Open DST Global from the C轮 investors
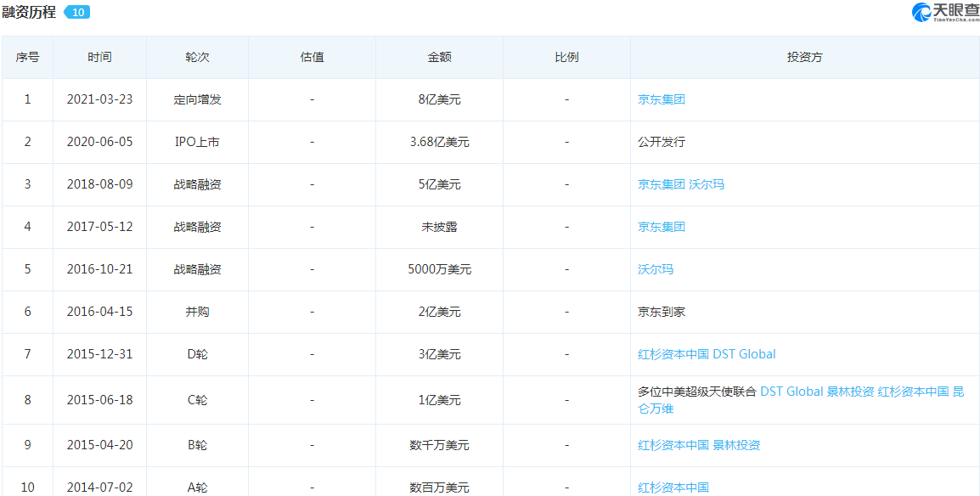The width and height of the screenshot is (980, 496). point(791,391)
